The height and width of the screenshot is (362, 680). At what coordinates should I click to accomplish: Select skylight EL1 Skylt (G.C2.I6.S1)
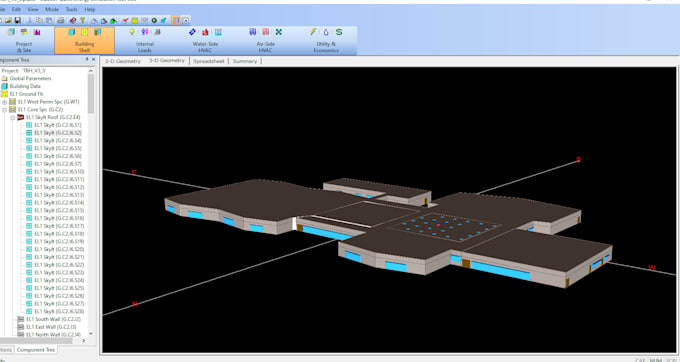[x=58, y=125]
